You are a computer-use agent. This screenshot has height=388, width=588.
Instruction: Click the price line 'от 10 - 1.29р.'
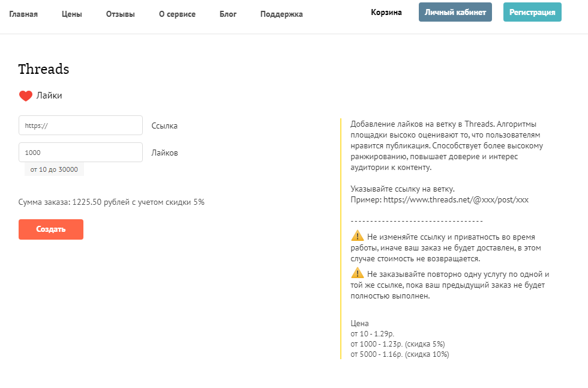coord(373,333)
